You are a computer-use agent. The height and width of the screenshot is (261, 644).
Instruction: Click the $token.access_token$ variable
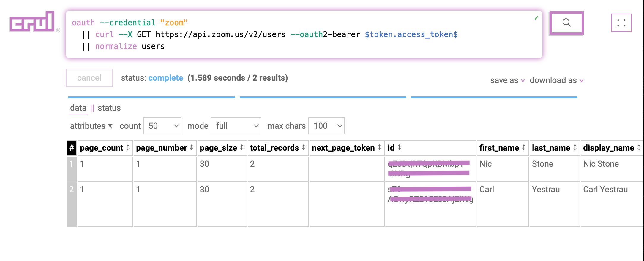pyautogui.click(x=411, y=35)
